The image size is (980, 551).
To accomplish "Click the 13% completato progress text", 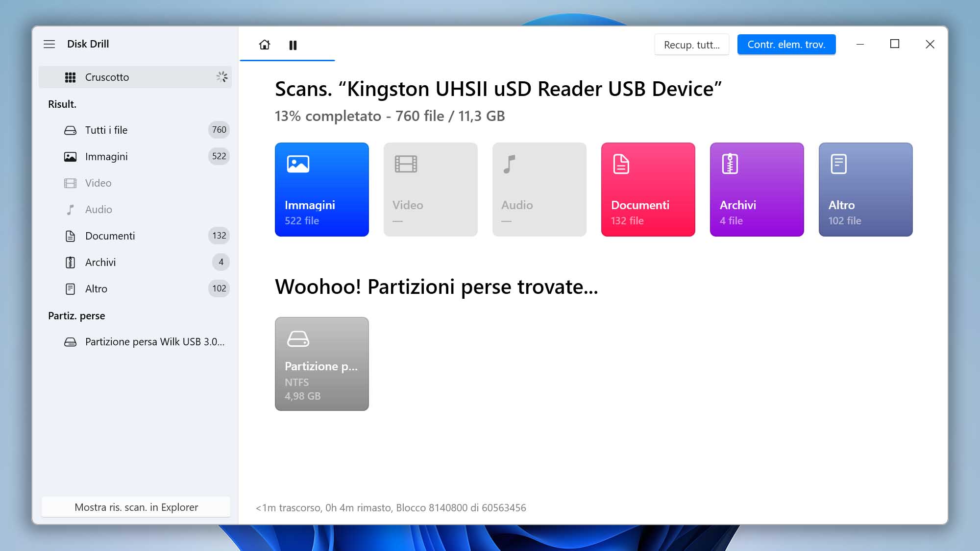I will (390, 116).
